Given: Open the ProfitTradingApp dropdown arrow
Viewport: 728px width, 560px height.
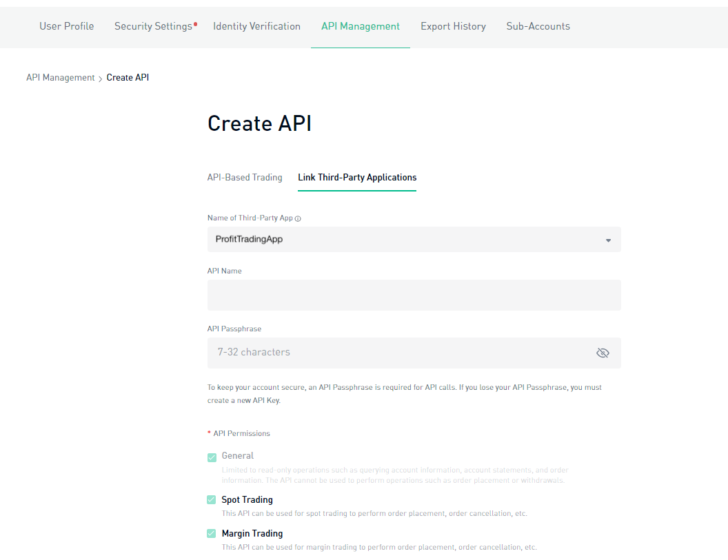Looking at the screenshot, I should (x=608, y=240).
